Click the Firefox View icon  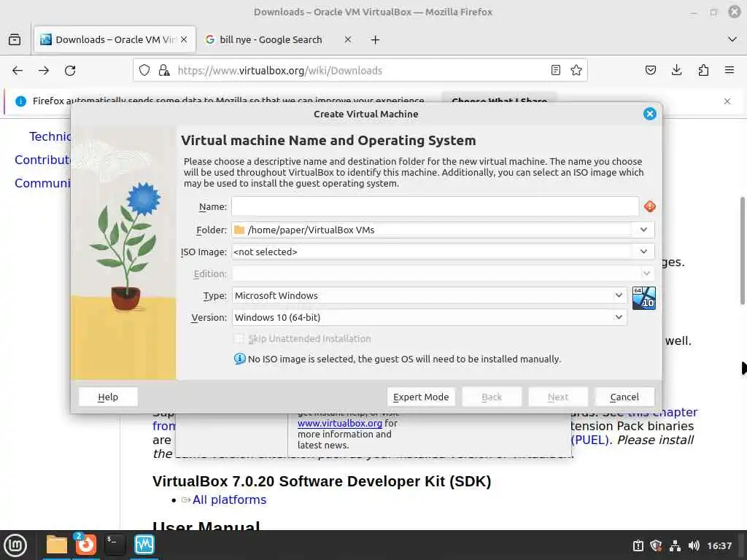pos(15,39)
